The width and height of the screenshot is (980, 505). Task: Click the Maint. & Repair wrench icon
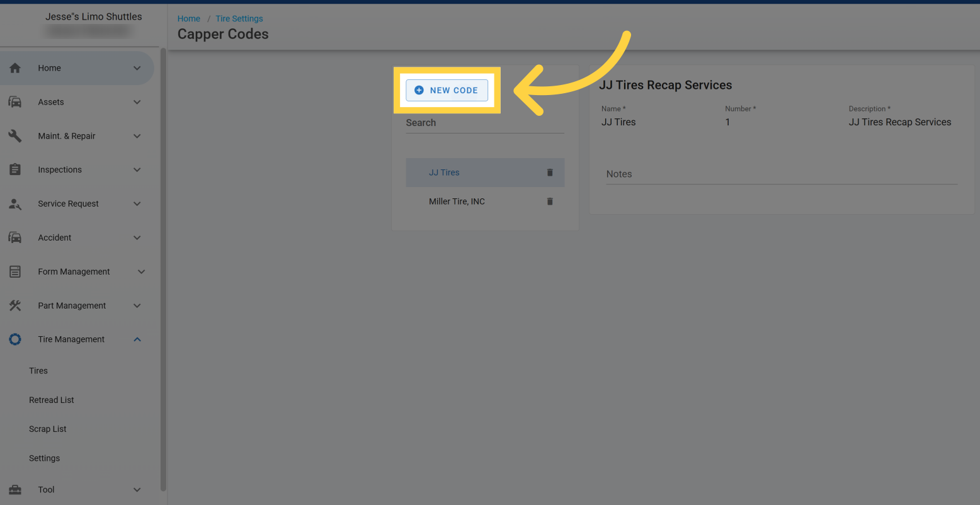pos(15,136)
